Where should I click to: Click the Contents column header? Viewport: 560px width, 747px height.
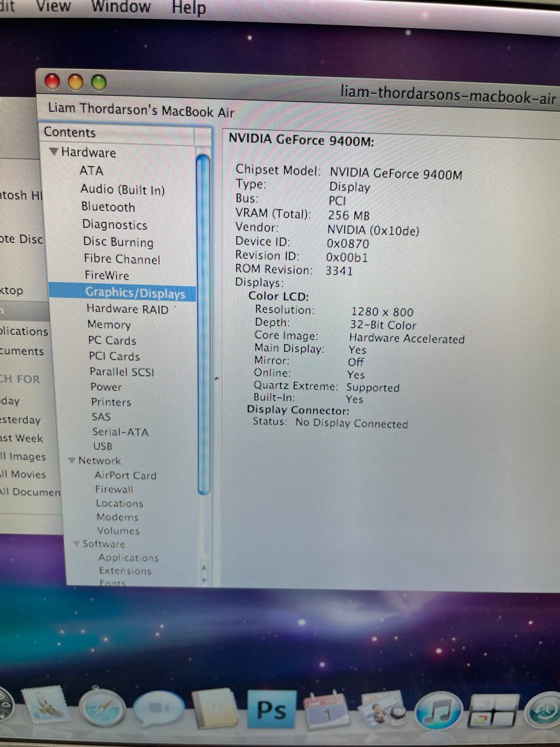pos(119,134)
